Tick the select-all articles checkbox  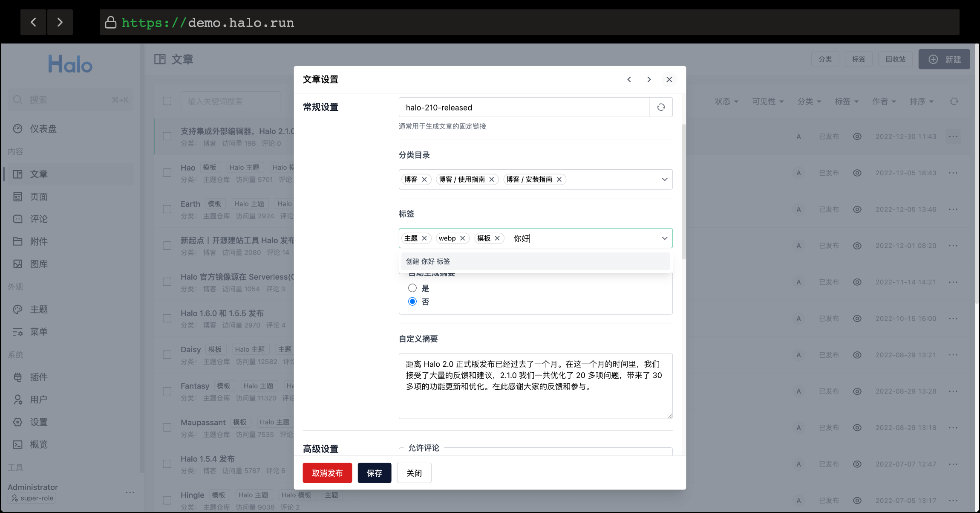point(167,101)
